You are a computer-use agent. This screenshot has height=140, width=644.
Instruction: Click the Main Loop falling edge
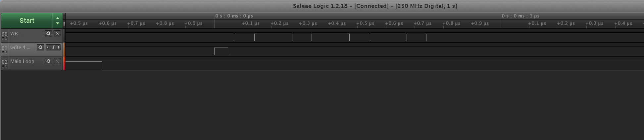tap(102, 65)
